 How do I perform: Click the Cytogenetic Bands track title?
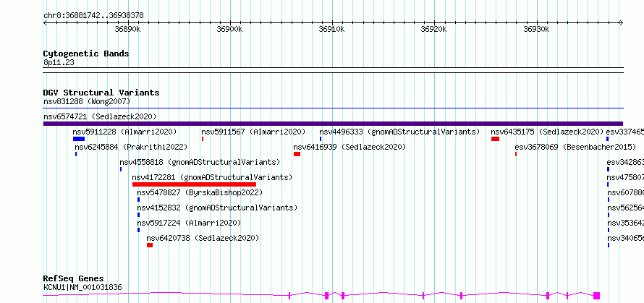point(86,54)
